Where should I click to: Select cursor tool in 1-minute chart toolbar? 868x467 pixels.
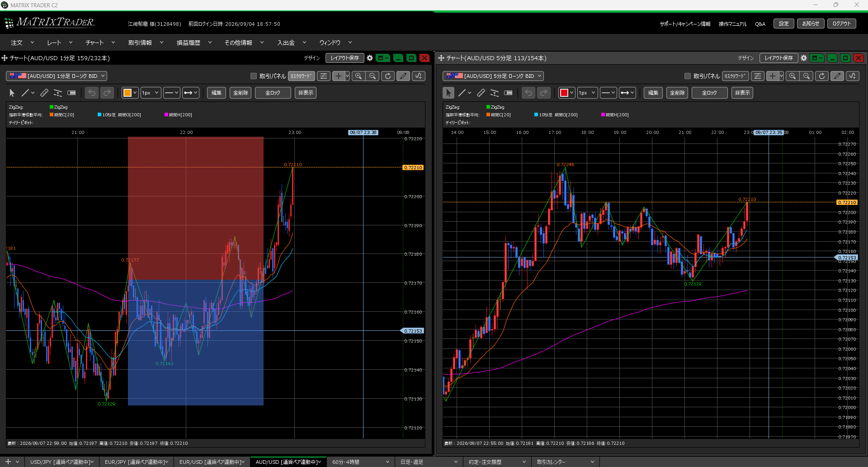coord(12,93)
